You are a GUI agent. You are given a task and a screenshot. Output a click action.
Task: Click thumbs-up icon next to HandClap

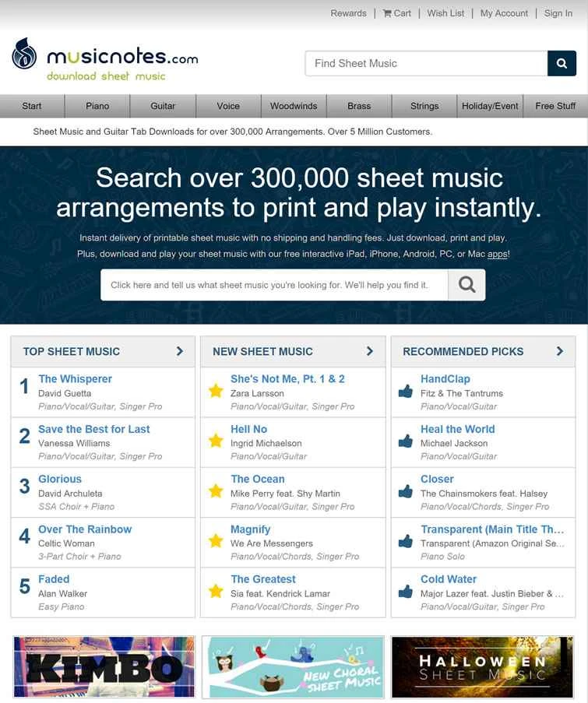pos(406,391)
